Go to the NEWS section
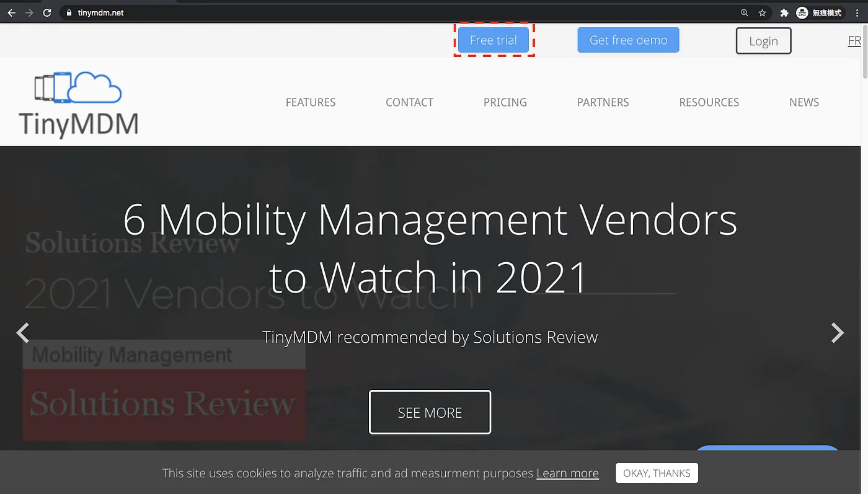 [x=804, y=102]
